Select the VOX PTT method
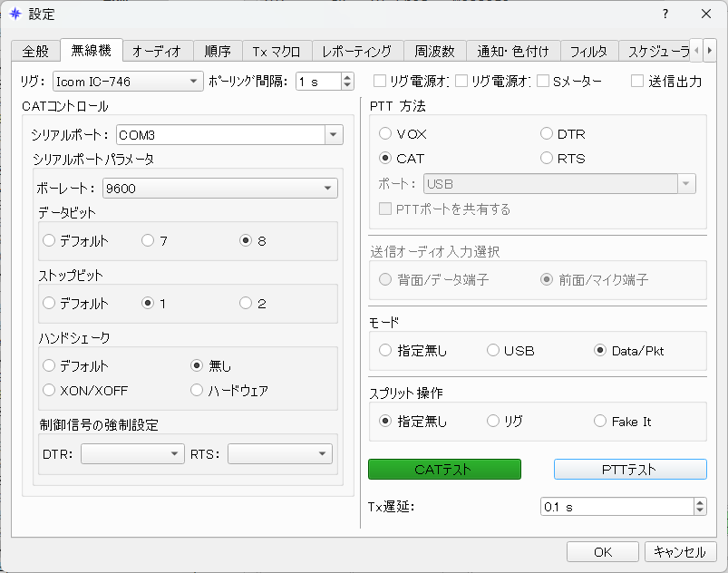Image resolution: width=728 pixels, height=573 pixels. (386, 134)
